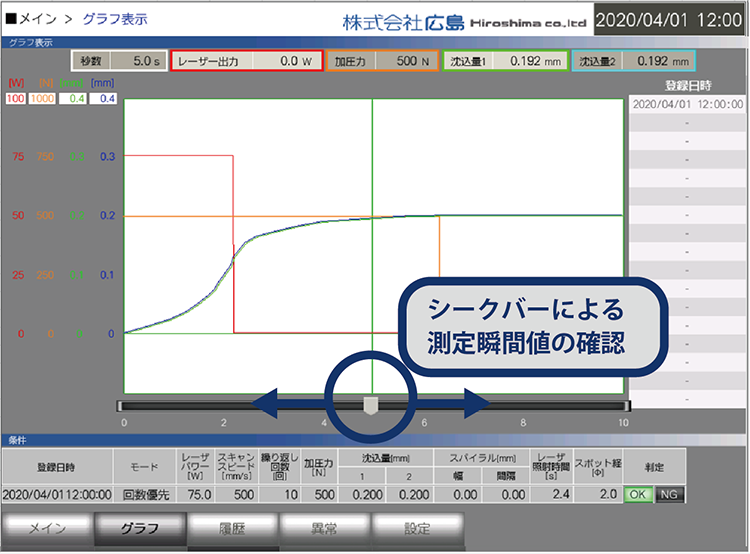Open the メイン tab in bottom bar
750x554 pixels.
click(47, 528)
